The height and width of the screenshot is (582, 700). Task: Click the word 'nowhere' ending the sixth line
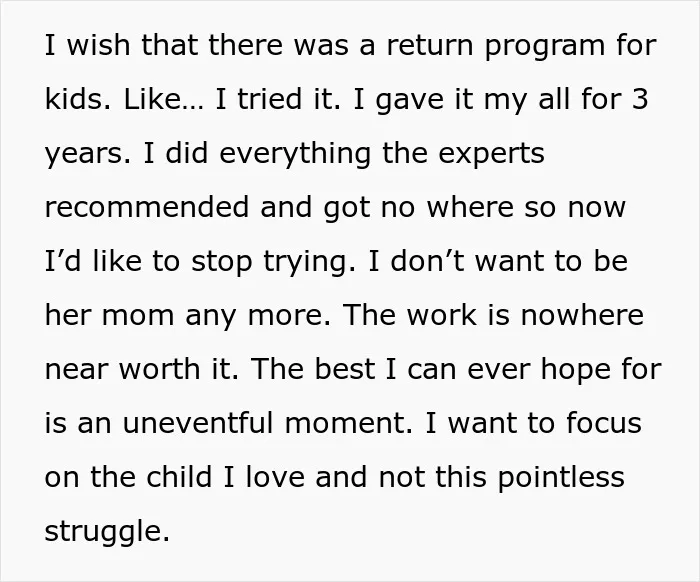[582, 315]
